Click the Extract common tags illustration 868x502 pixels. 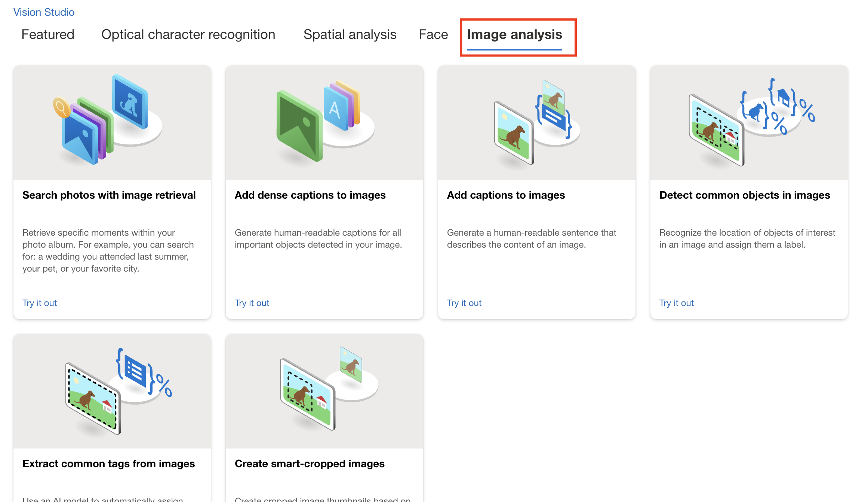(112, 391)
